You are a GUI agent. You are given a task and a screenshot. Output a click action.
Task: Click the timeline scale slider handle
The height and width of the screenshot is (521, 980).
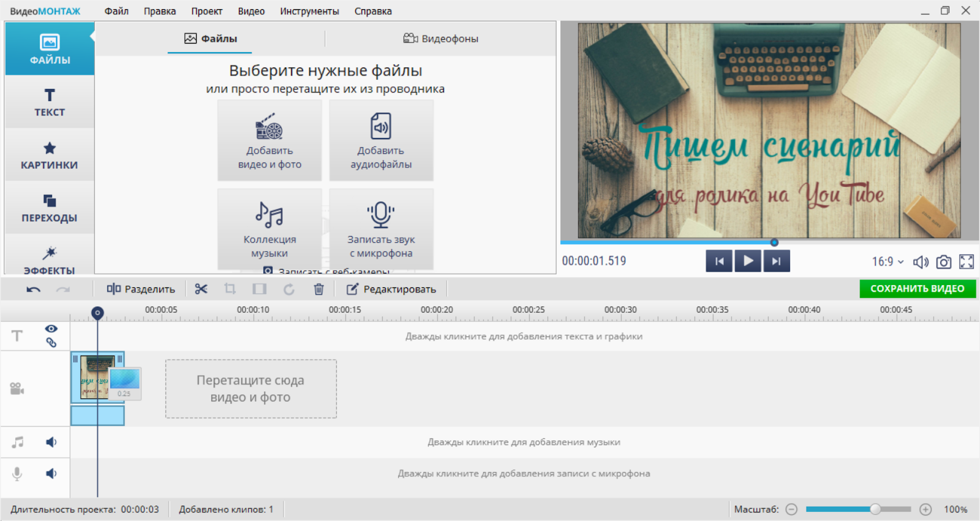tap(875, 509)
